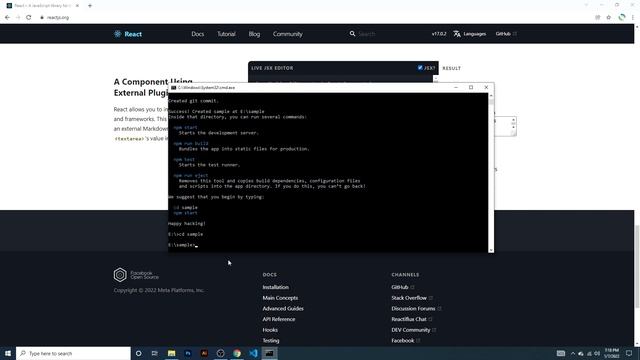Open the Testing footer link
The image size is (640, 360).
click(x=271, y=340)
